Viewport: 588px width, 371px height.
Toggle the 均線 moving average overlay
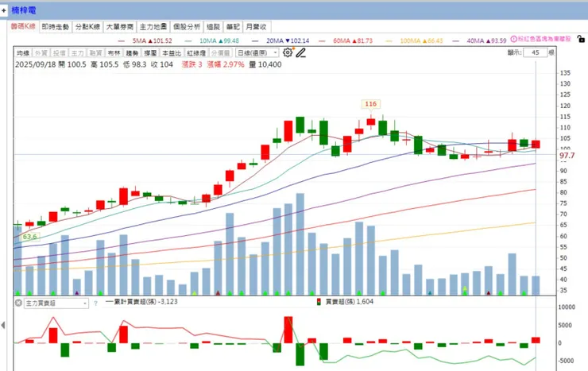tap(23, 53)
